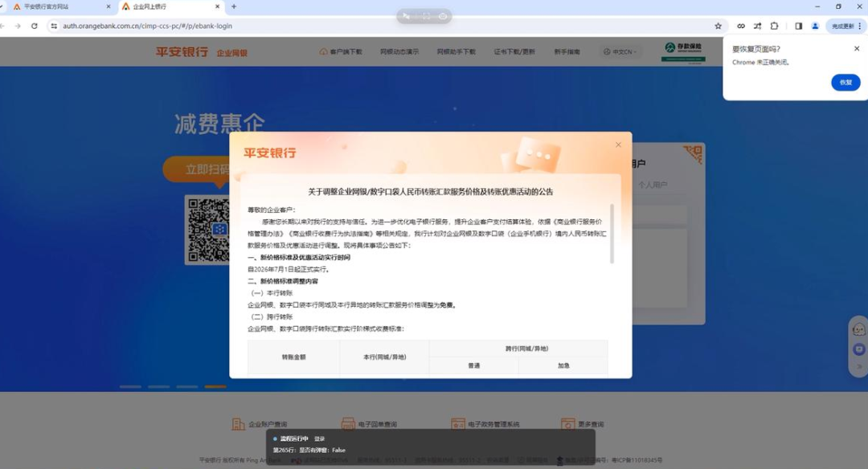Click the 客户端下载 house icon
This screenshot has width=868, height=469.
pyautogui.click(x=323, y=51)
